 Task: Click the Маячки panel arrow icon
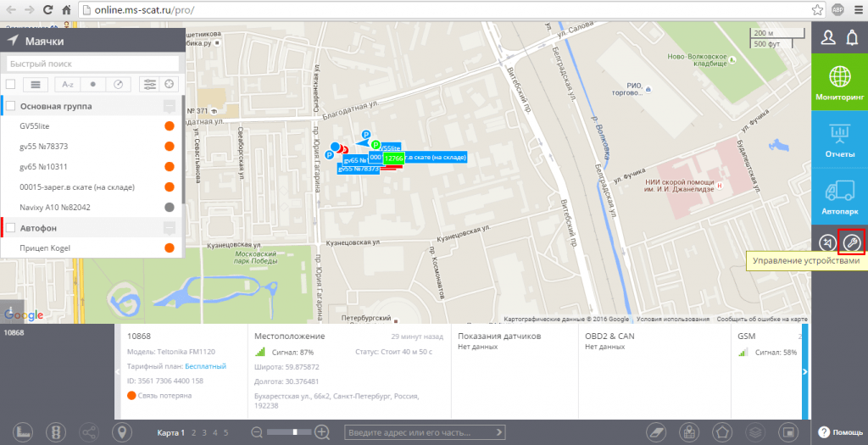(13, 41)
